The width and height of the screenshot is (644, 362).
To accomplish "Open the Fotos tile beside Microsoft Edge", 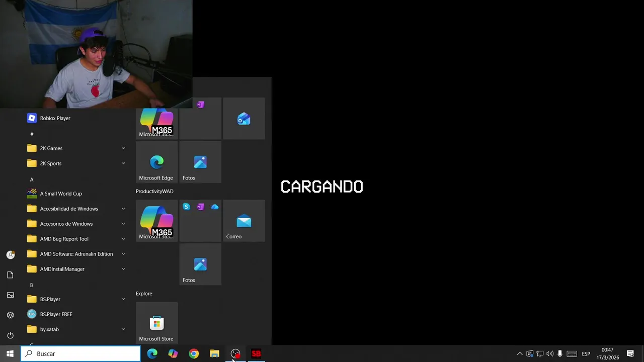I will click(x=200, y=162).
